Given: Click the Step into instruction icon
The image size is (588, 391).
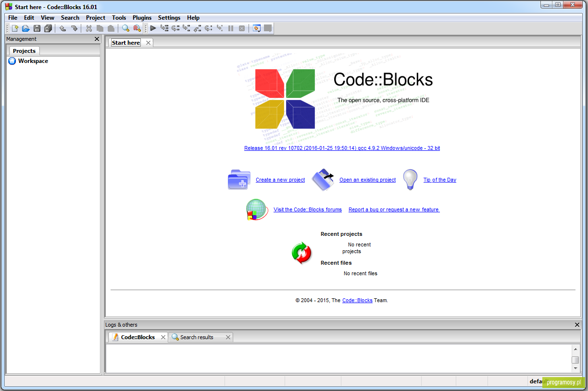Looking at the screenshot, I should coord(220,28).
